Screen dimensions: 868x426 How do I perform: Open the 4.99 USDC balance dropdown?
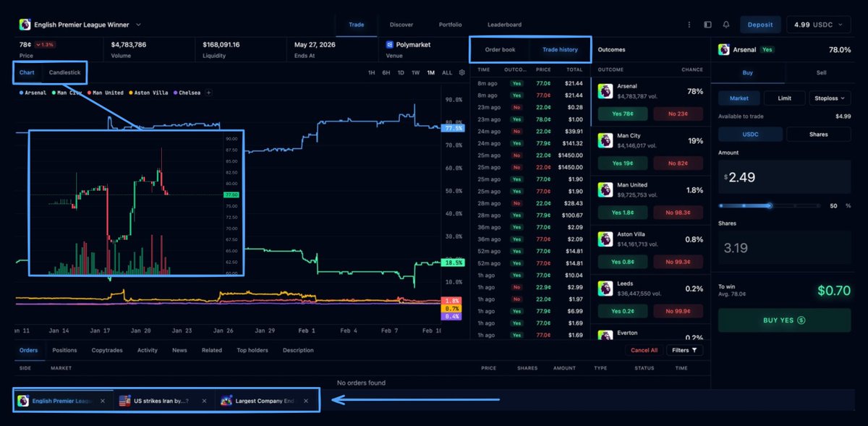click(x=820, y=25)
